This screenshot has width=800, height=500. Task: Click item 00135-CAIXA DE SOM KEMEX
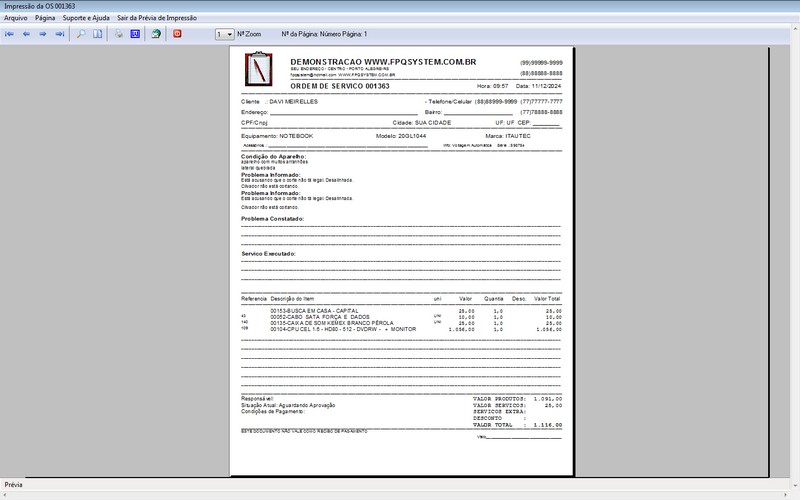[332, 323]
